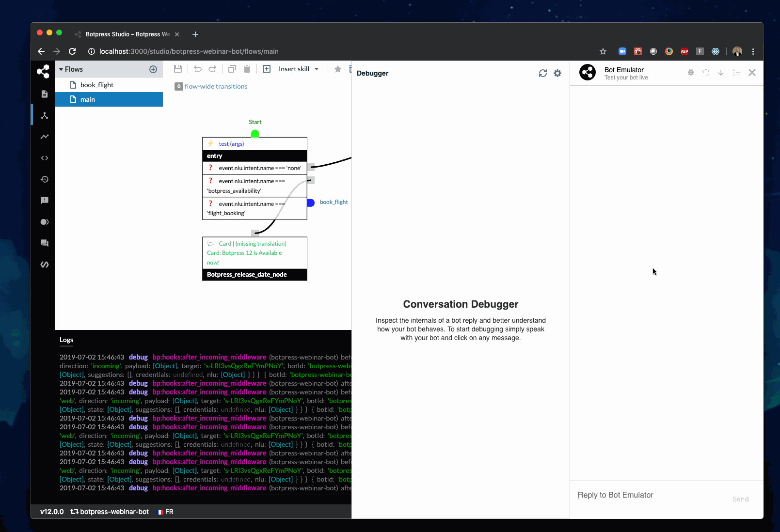This screenshot has height=532, width=780.
Task: Click the star icon in flow toolbar
Action: 338,69
